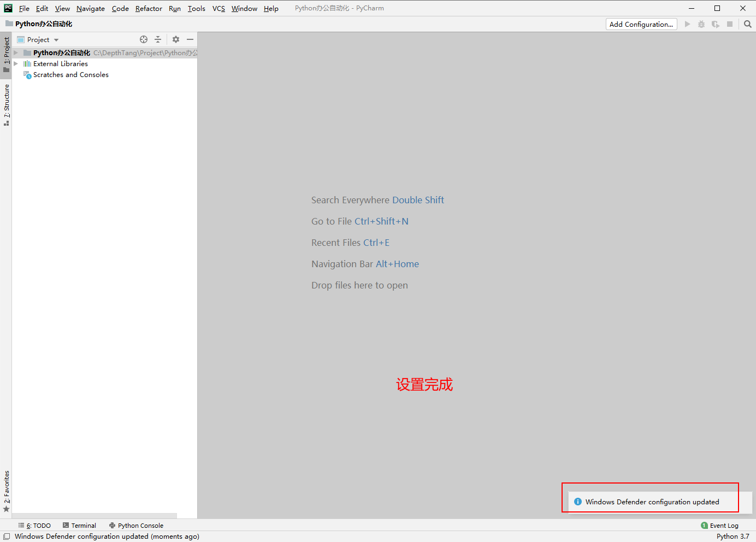Open the Run menu

click(x=175, y=8)
